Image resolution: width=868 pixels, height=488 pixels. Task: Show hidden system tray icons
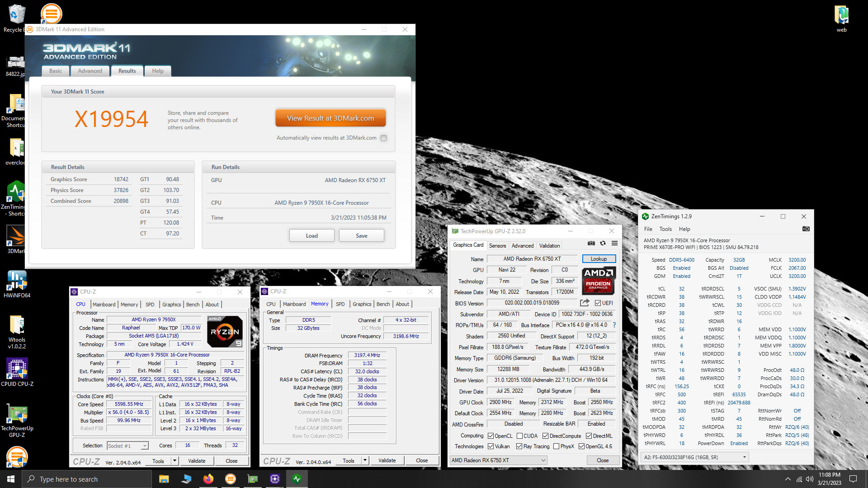pos(788,479)
